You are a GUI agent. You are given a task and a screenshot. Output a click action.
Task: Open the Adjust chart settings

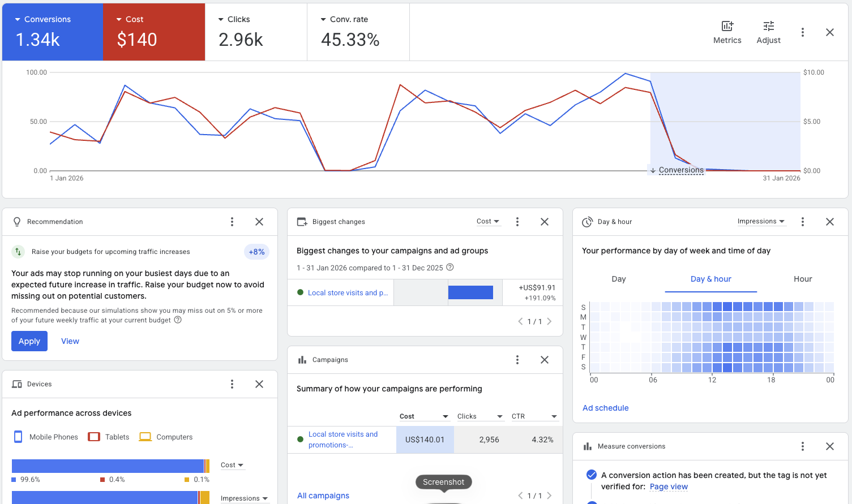(768, 32)
